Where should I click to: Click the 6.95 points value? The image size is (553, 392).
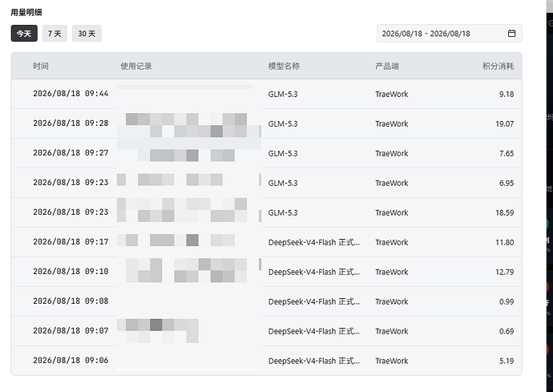coord(507,183)
